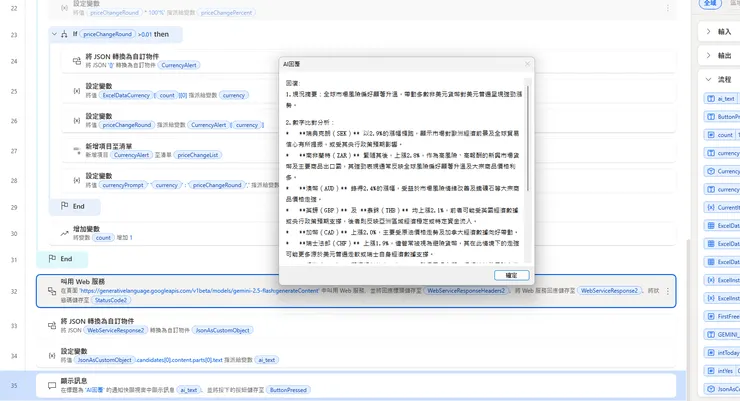This screenshot has height=401, width=740.
Task: Select End flag icon on line 31
Action: 52,259
